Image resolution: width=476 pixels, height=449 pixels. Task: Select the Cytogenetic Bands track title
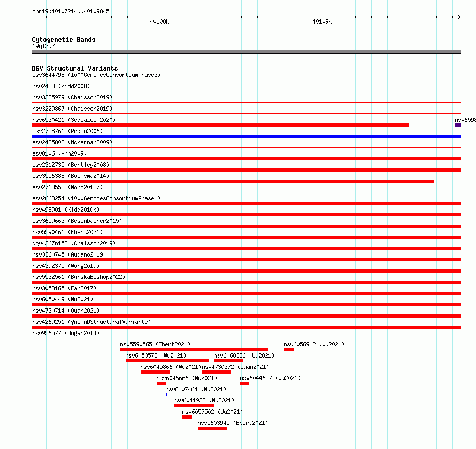pyautogui.click(x=64, y=40)
